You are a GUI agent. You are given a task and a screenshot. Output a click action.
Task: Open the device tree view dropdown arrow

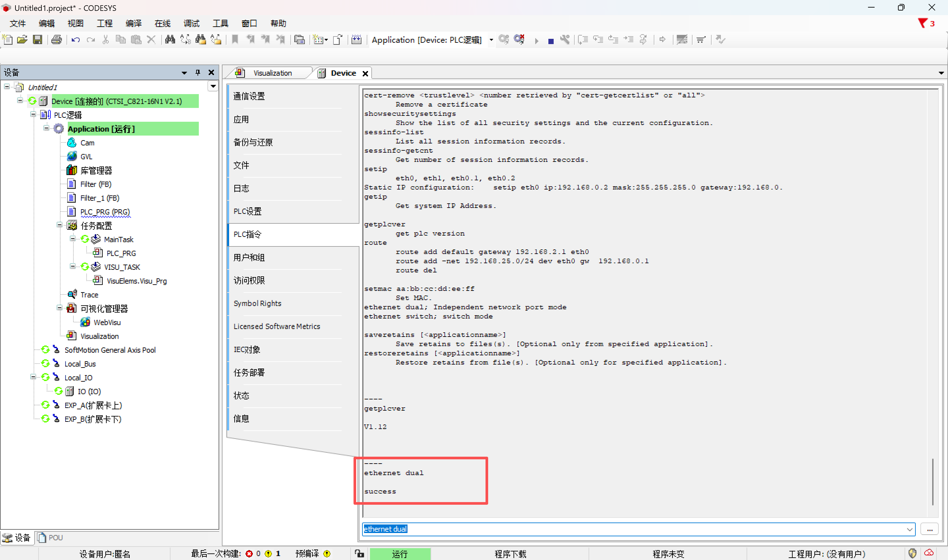click(213, 87)
